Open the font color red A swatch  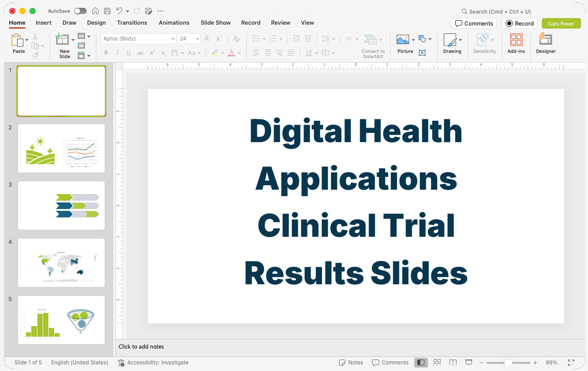point(231,53)
